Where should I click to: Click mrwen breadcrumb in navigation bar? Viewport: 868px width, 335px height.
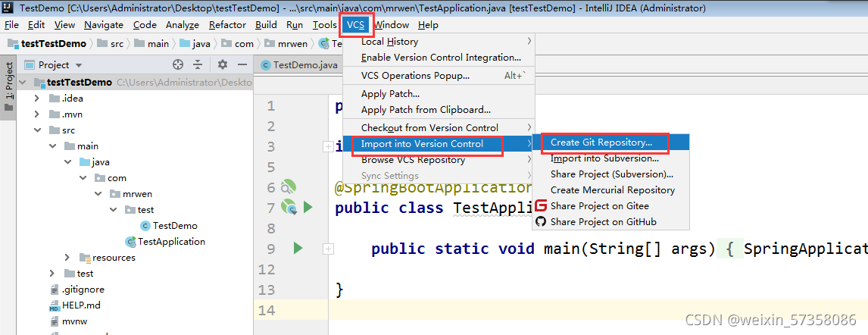click(286, 43)
